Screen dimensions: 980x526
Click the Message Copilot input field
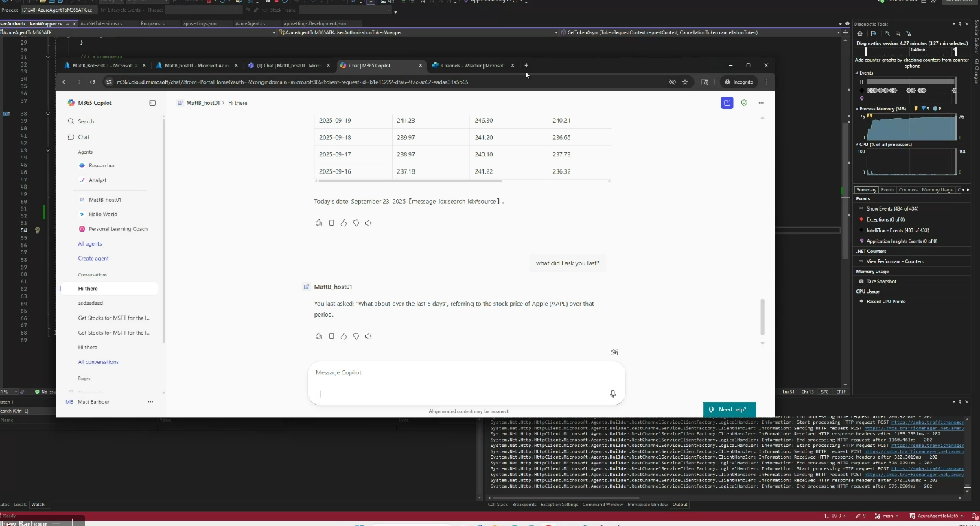pos(467,372)
